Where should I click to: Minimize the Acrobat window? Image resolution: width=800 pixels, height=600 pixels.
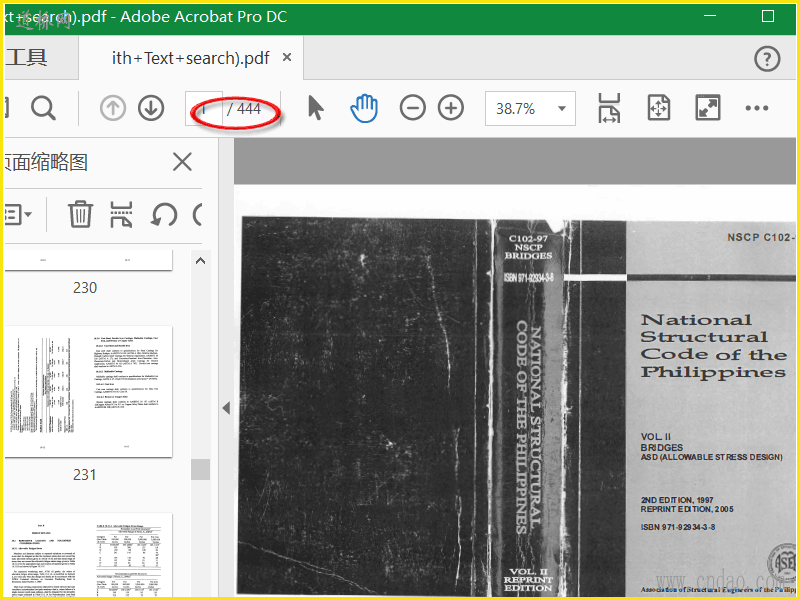710,16
